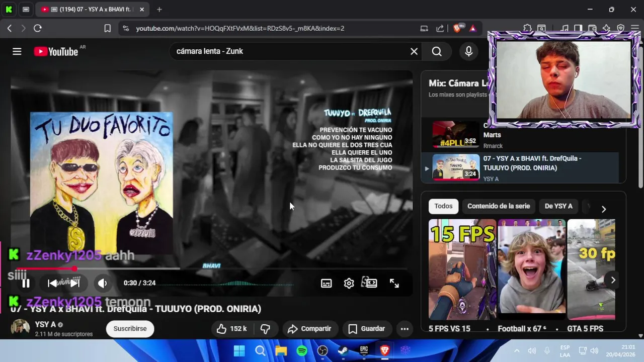The width and height of the screenshot is (644, 362).
Task: Select the De YSY A chip
Action: 558,206
